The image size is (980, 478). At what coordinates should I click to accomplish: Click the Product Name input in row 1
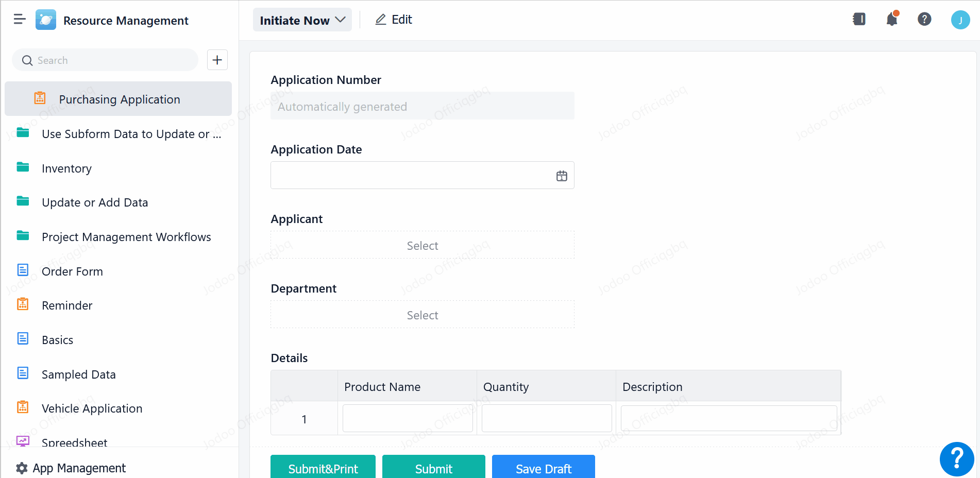click(407, 418)
